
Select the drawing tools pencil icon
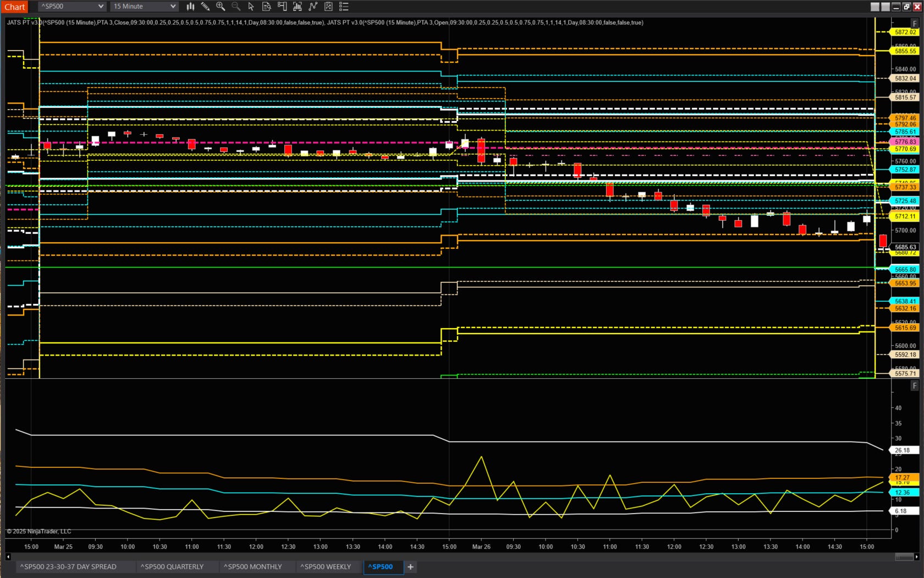(x=206, y=6)
